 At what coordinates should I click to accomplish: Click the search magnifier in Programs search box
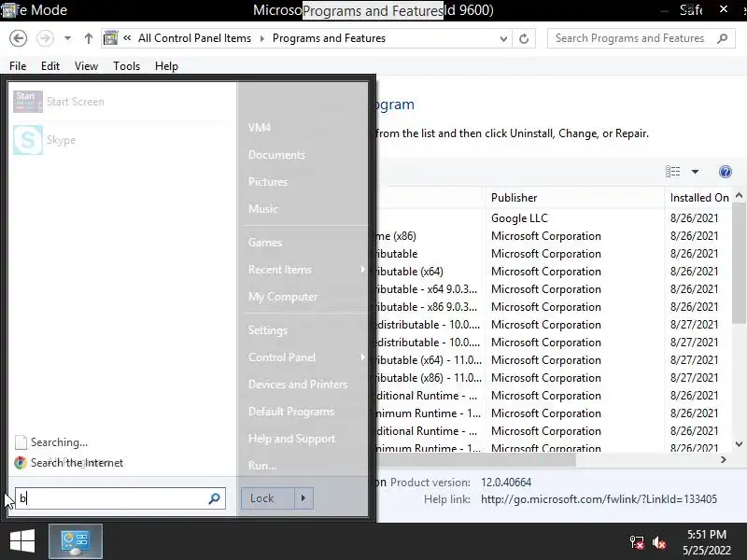(x=722, y=38)
